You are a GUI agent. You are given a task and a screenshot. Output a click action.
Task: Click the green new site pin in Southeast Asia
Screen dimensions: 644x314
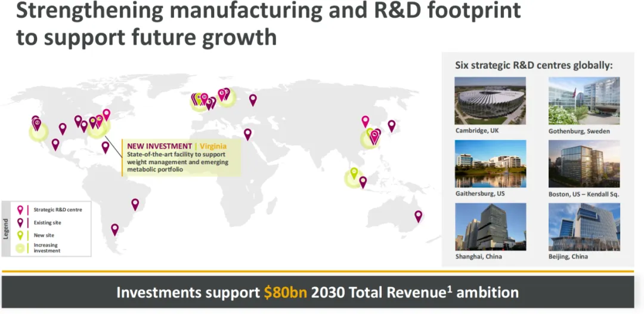click(354, 173)
